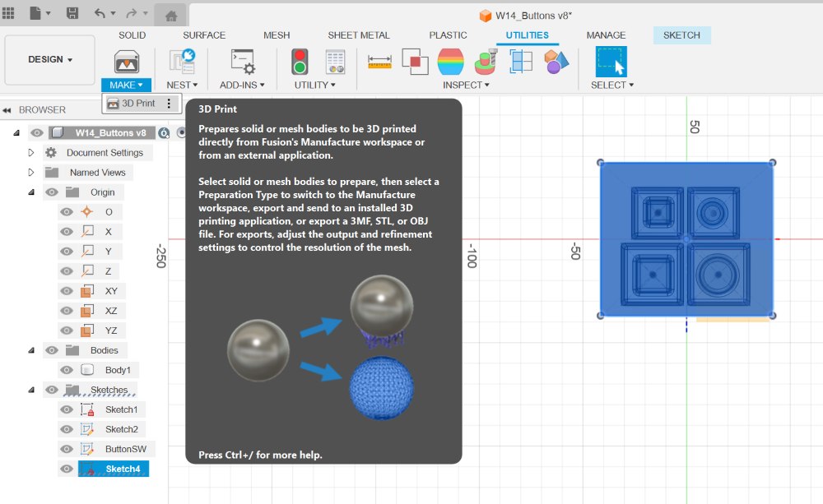Screen dimensions: 823x504
Task: Click the Document Settings gear icon
Action: [x=51, y=153]
